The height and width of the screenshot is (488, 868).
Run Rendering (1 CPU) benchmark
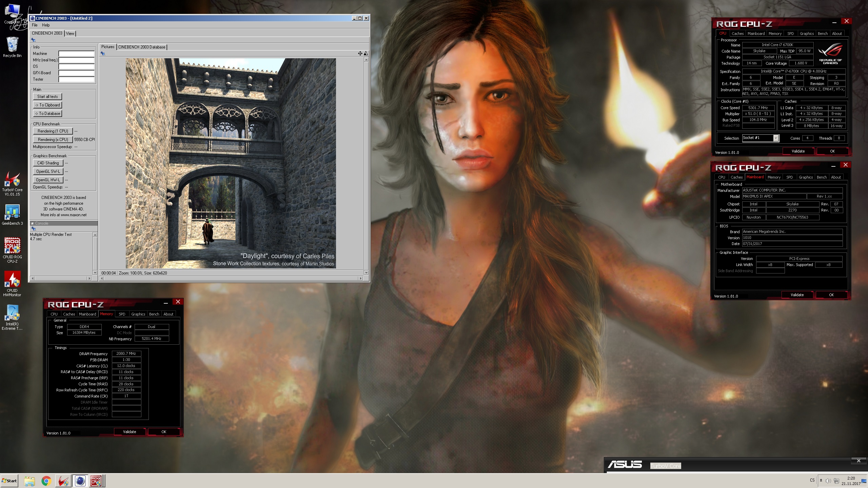53,131
